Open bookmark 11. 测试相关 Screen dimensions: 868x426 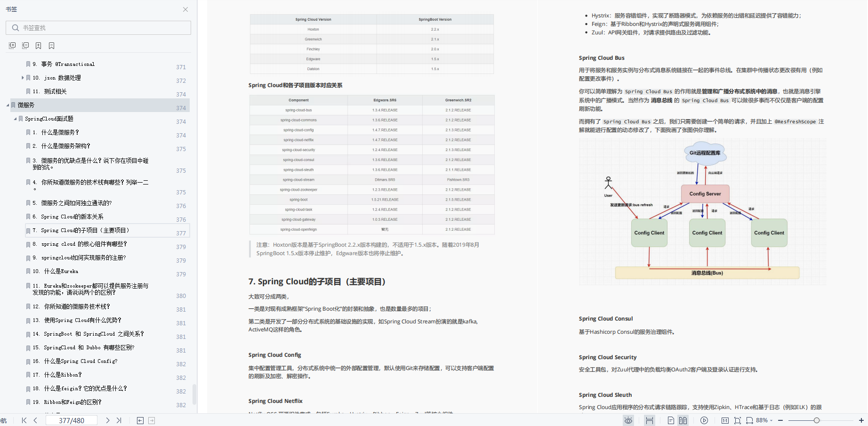(x=49, y=91)
